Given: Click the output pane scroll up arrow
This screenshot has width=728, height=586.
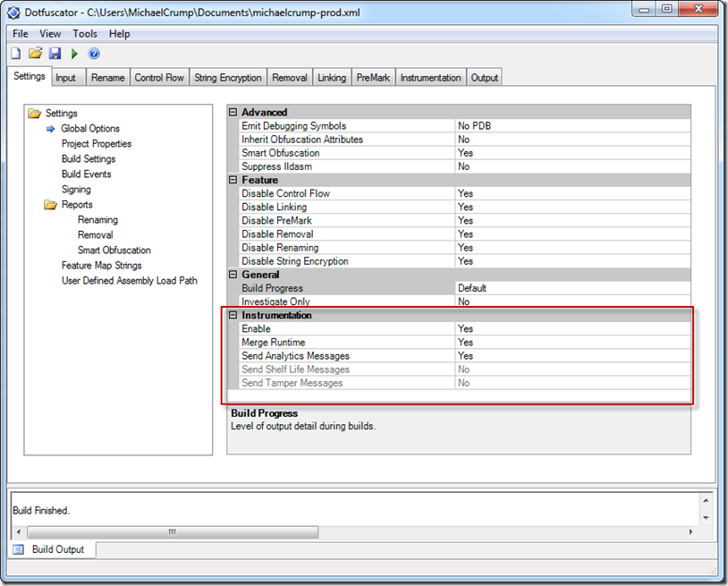Looking at the screenshot, I should coord(706,501).
